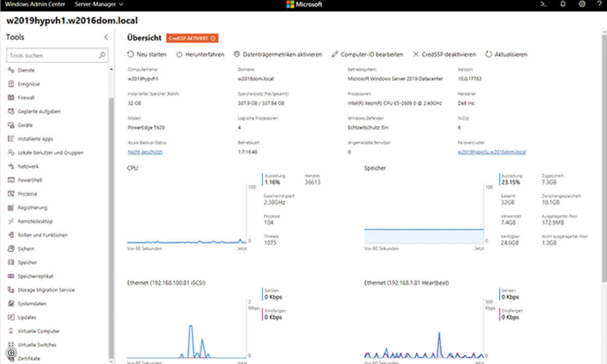607x364 pixels.
Task: Select the Geräte icon
Action: coord(11,125)
